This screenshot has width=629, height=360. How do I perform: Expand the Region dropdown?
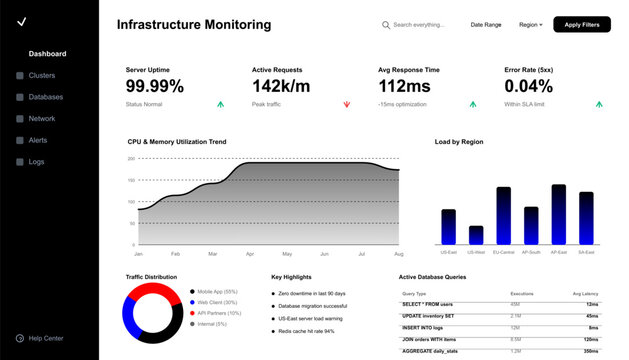coord(530,25)
